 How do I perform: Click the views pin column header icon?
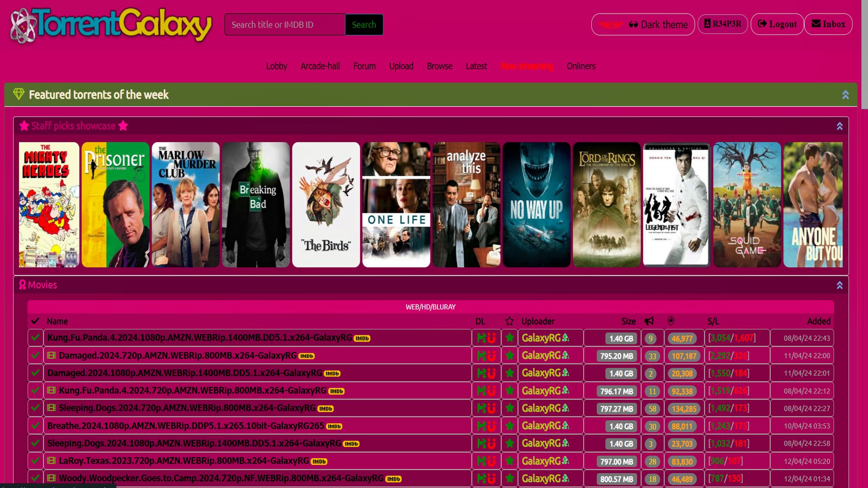point(671,321)
